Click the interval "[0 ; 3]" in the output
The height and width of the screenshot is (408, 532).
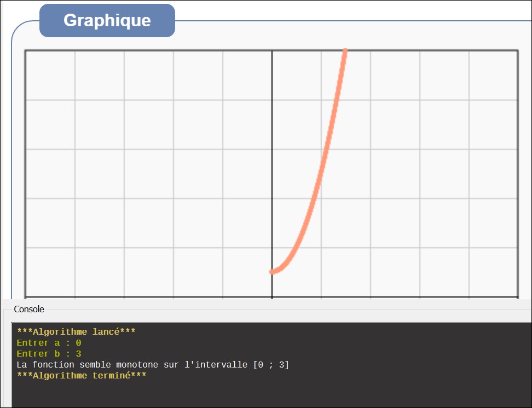271,365
